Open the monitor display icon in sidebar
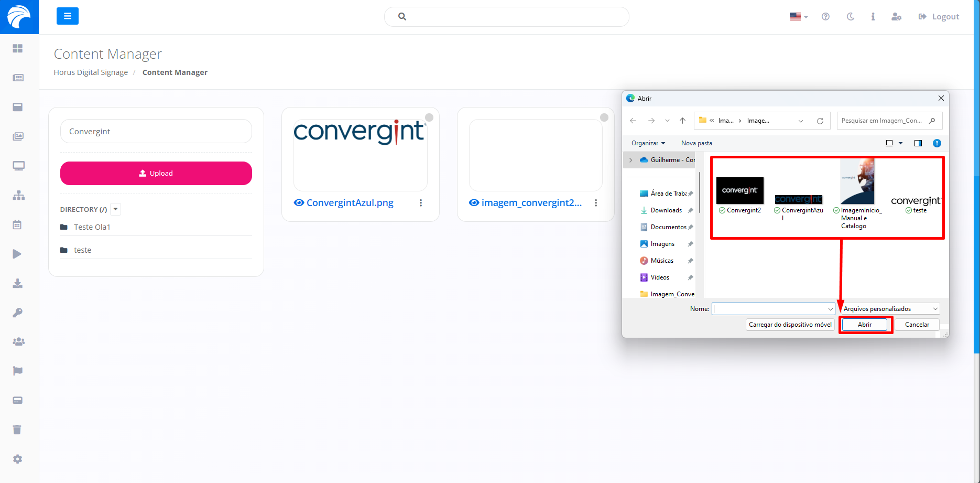 tap(18, 166)
